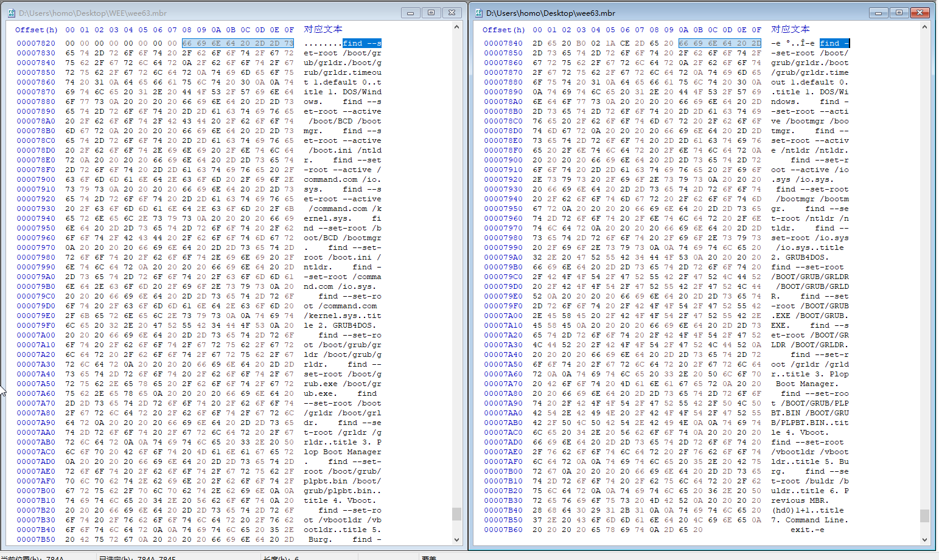Click the text '/kernel.sys..tit' in the left window

tap(343, 316)
